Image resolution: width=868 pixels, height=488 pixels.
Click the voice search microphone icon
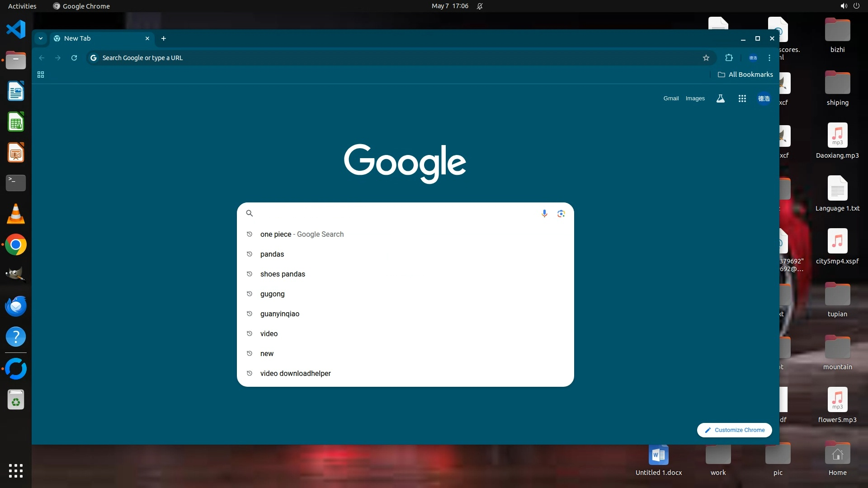pos(544,213)
